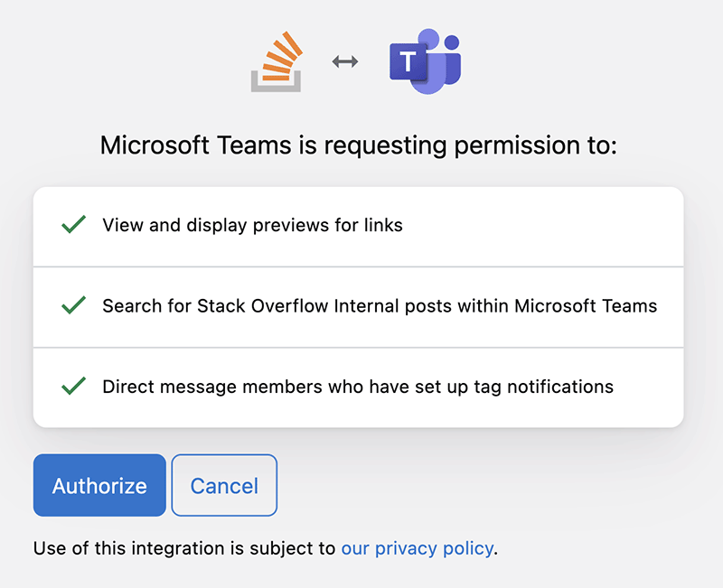Image resolution: width=723 pixels, height=588 pixels.
Task: Click checkmark beside Search Stack Overflow Internal posts
Action: [x=73, y=305]
